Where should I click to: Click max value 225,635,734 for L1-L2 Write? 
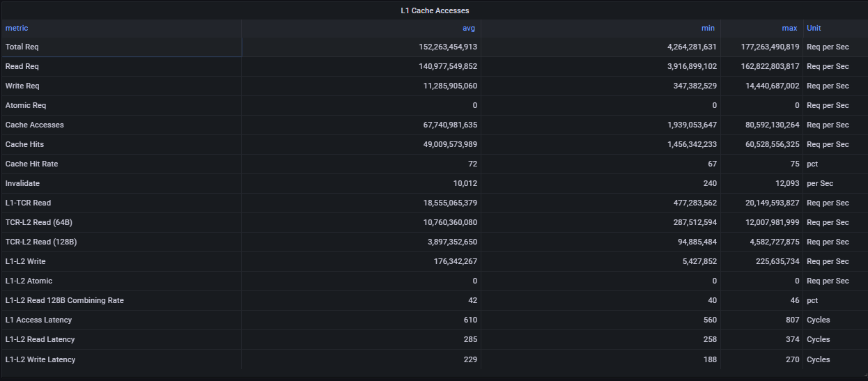(x=776, y=261)
